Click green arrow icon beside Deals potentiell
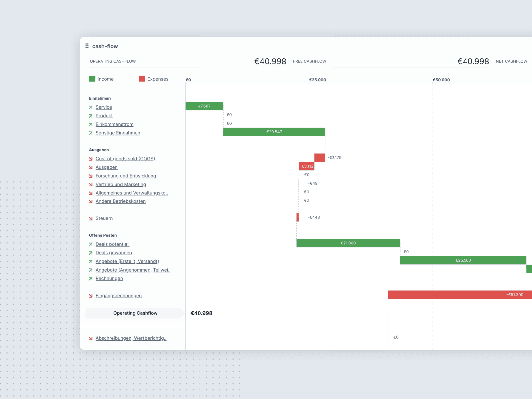The image size is (532, 399). 91,244
